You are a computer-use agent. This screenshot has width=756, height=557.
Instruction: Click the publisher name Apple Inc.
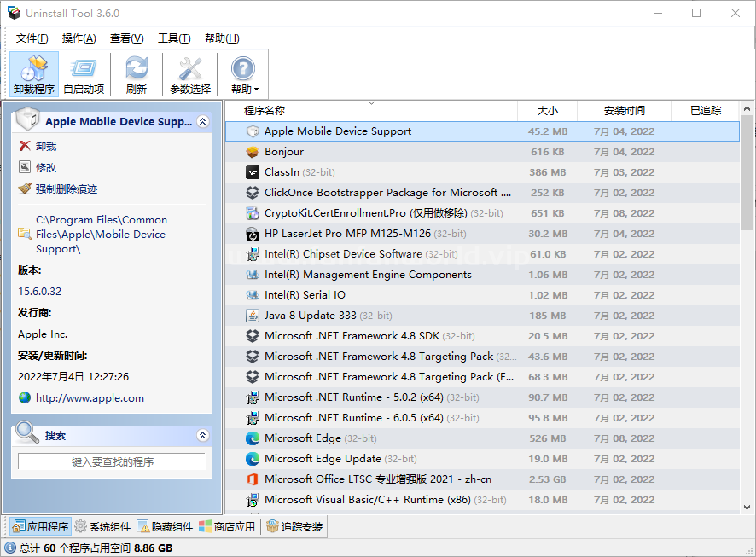coord(43,334)
